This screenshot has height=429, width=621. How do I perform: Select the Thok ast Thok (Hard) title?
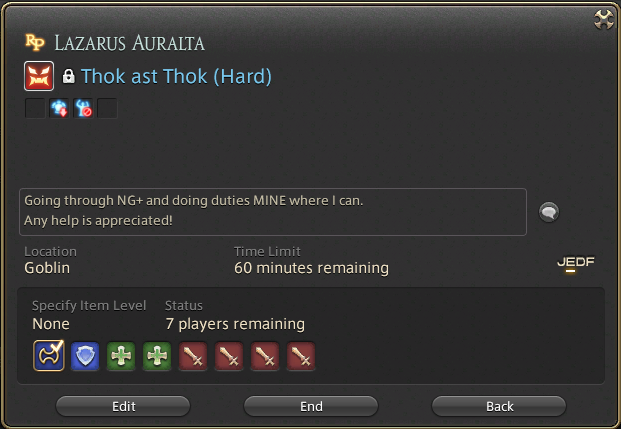[x=176, y=76]
